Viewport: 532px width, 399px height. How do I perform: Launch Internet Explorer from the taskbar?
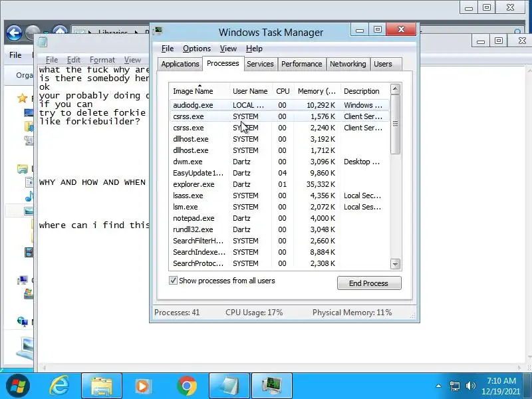pyautogui.click(x=59, y=386)
